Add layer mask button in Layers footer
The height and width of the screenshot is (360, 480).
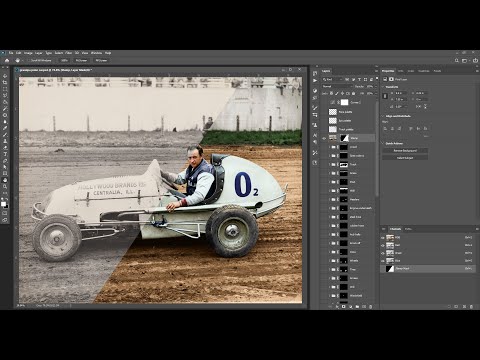point(344,306)
